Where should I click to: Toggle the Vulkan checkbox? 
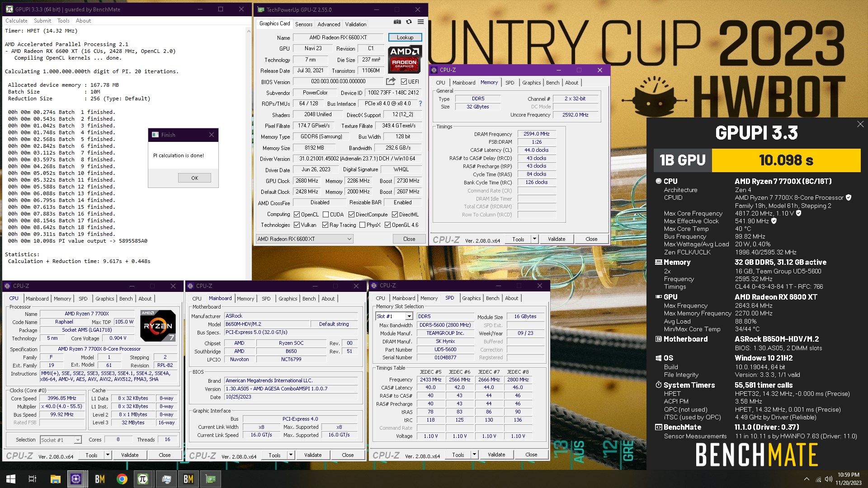click(297, 225)
